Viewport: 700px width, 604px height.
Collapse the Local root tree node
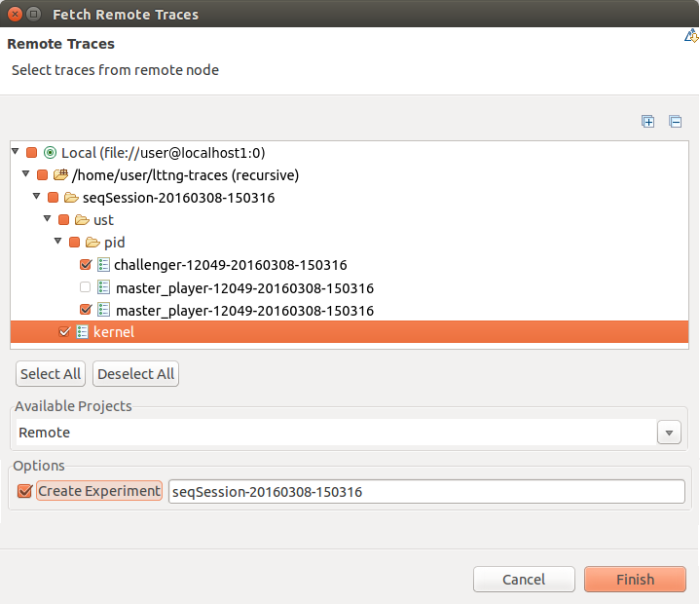(x=16, y=153)
